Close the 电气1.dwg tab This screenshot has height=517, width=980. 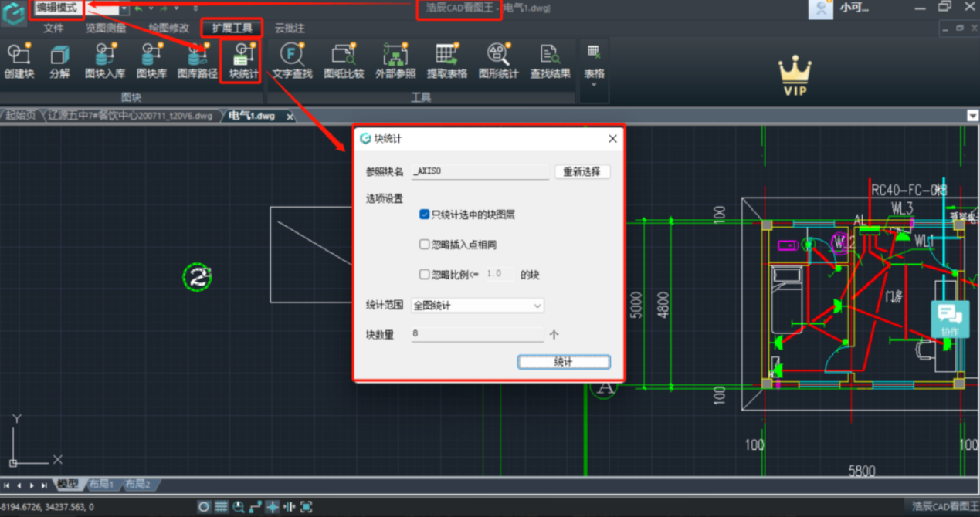(x=290, y=117)
